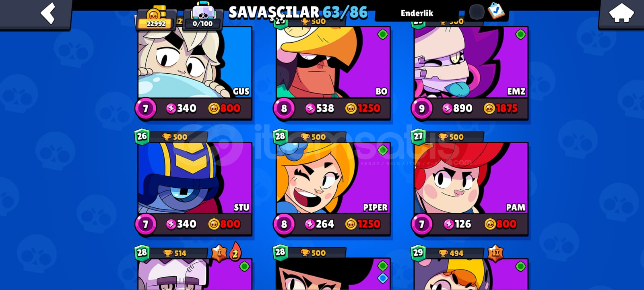Tap the level 9 badge on EMZ
The height and width of the screenshot is (290, 644).
tap(421, 108)
